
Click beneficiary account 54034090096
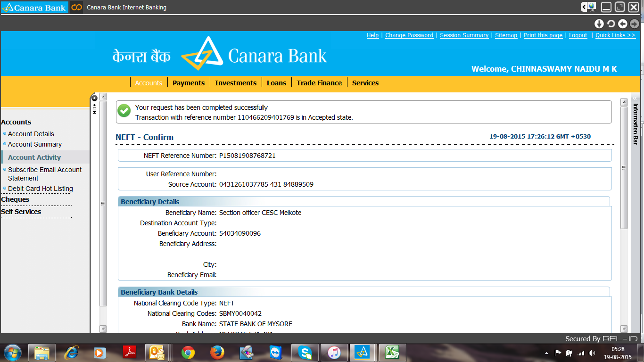tap(240, 233)
